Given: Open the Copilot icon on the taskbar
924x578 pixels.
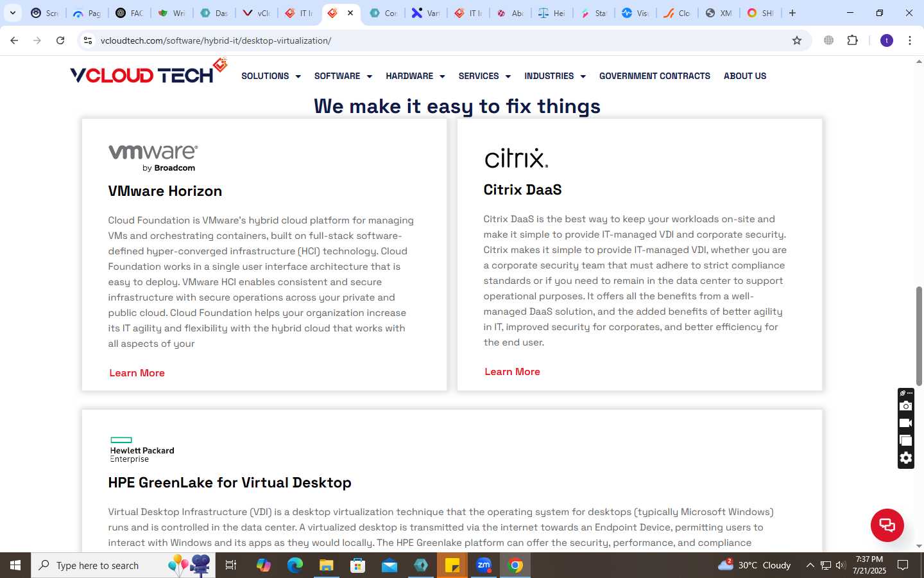Looking at the screenshot, I should 264,565.
